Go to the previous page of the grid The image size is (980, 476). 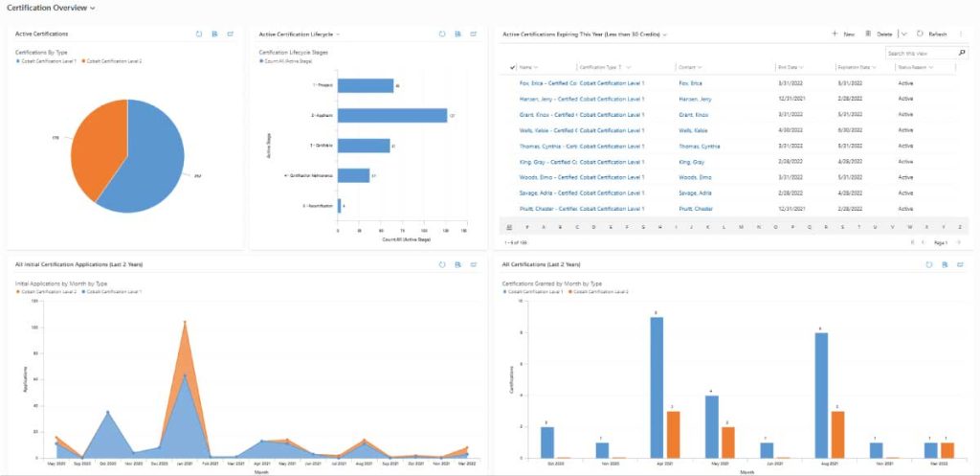[x=924, y=242]
